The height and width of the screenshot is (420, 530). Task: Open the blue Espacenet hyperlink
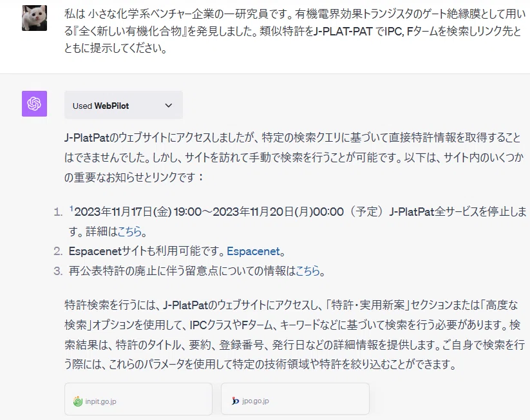[254, 251]
